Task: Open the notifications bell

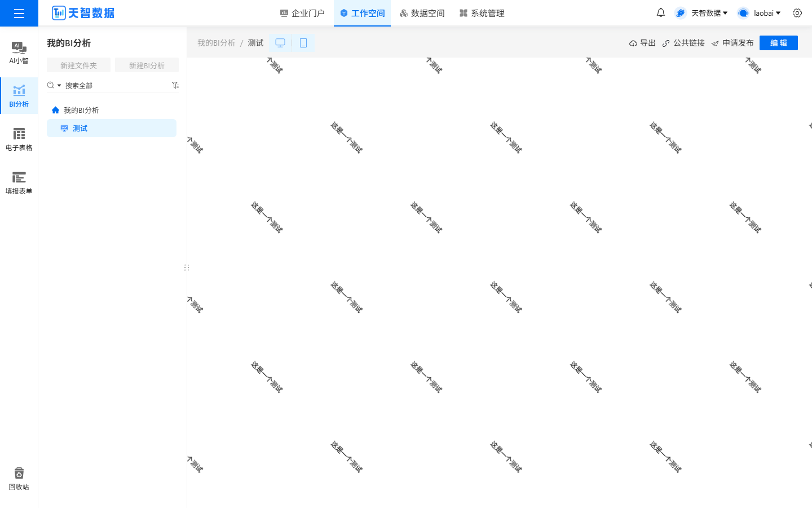Action: pyautogui.click(x=661, y=12)
